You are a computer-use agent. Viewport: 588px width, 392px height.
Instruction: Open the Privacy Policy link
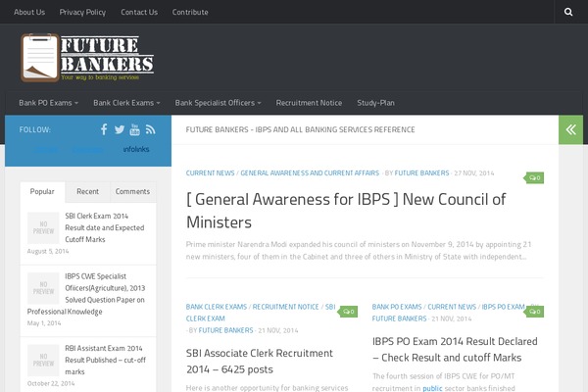pyautogui.click(x=82, y=12)
